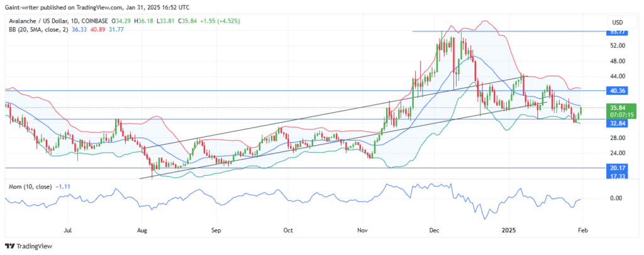Click the Aug label on time axis

[142, 231]
